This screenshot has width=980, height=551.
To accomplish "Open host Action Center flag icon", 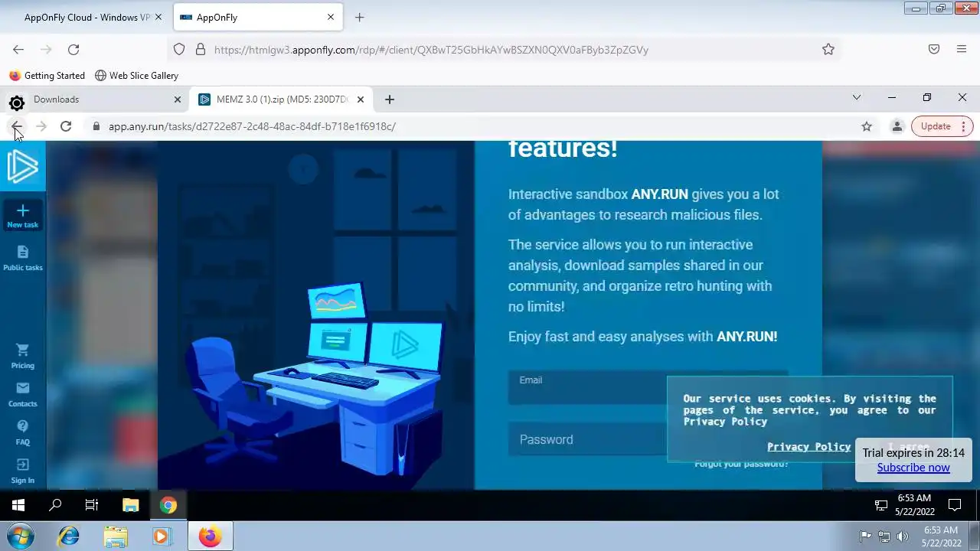I will pyautogui.click(x=865, y=536).
